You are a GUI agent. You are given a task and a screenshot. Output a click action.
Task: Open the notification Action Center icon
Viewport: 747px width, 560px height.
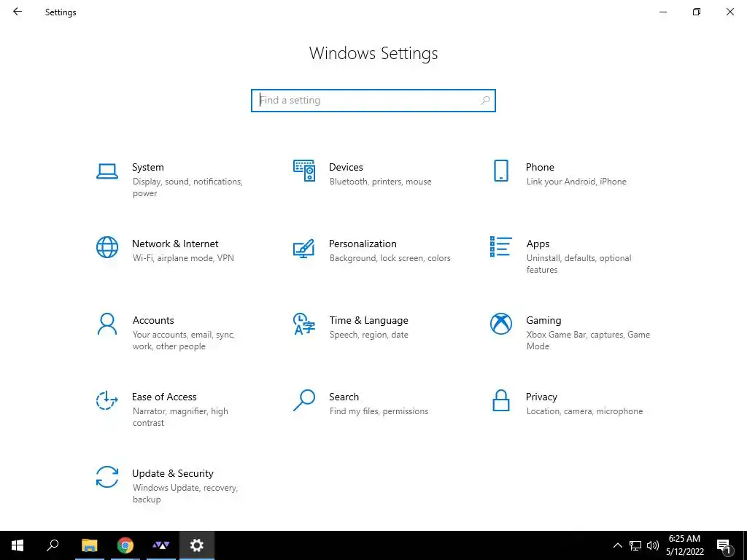724,546
